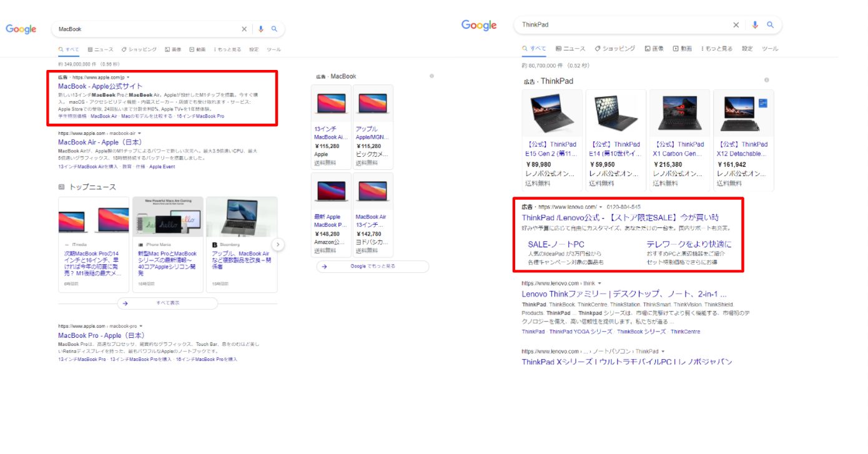The height and width of the screenshot is (454, 868).
Task: Clear the ThinkPad search query with X
Action: click(x=736, y=25)
